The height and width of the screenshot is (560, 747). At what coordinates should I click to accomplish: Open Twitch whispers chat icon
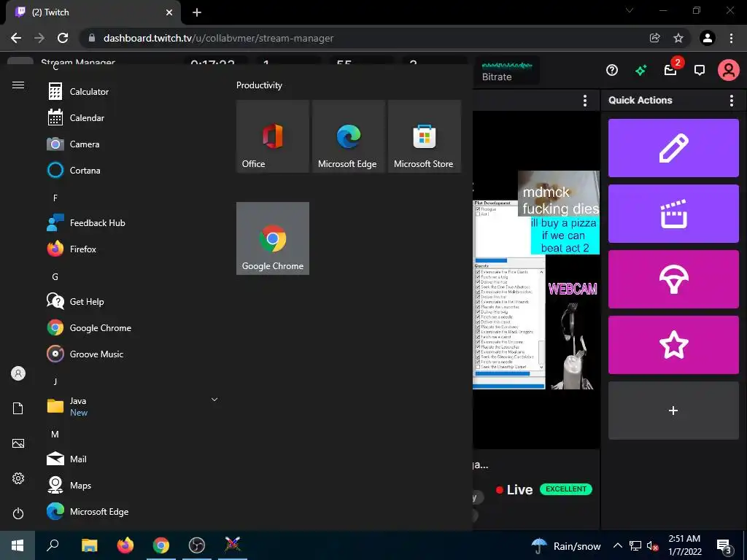699,71
